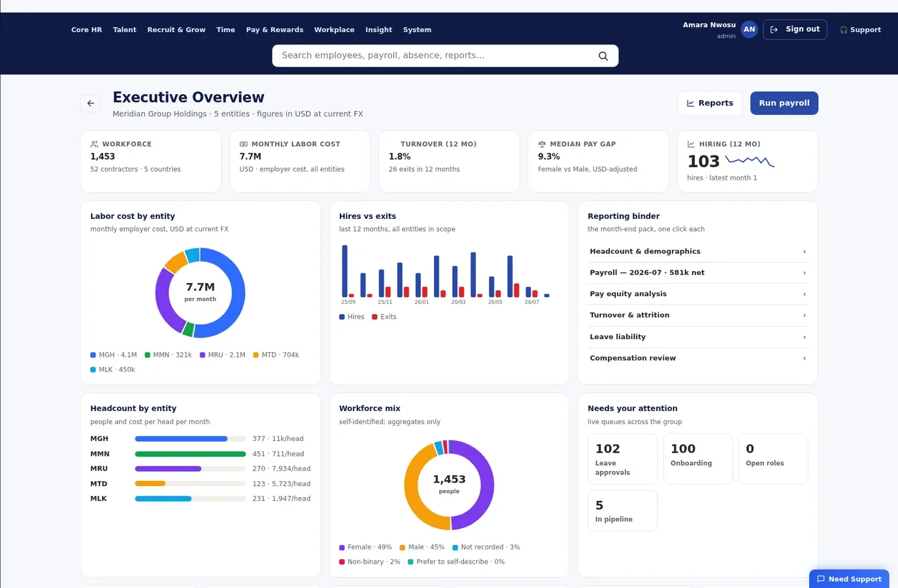
Task: Click the 7.7M labor cost donut chart
Action: coord(200,293)
